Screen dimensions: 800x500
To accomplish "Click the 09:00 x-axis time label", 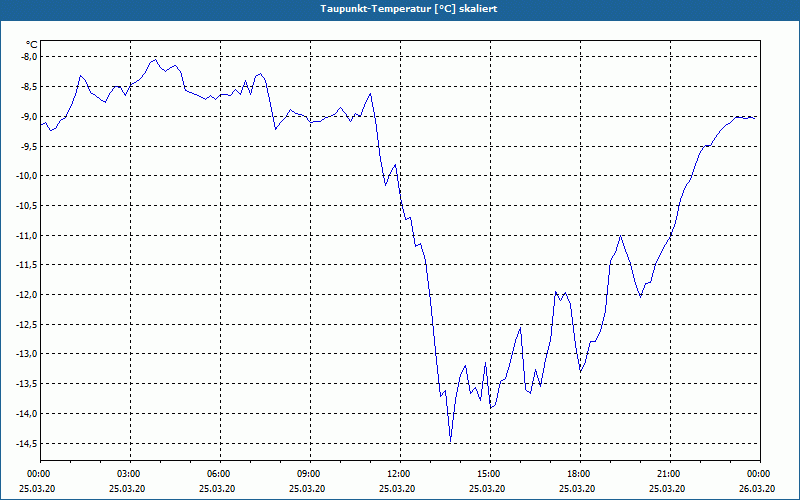I will [x=309, y=474].
